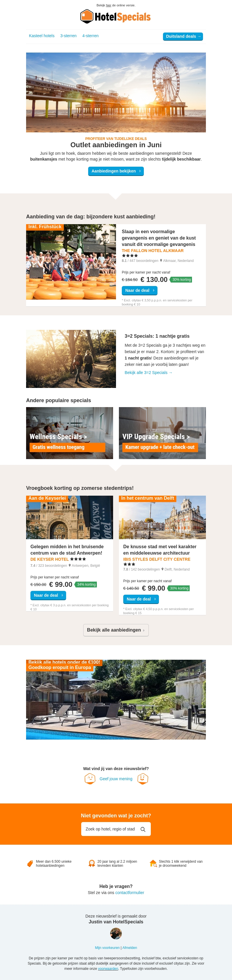Click the search magnifier icon
The width and height of the screenshot is (232, 980).
[x=143, y=829]
